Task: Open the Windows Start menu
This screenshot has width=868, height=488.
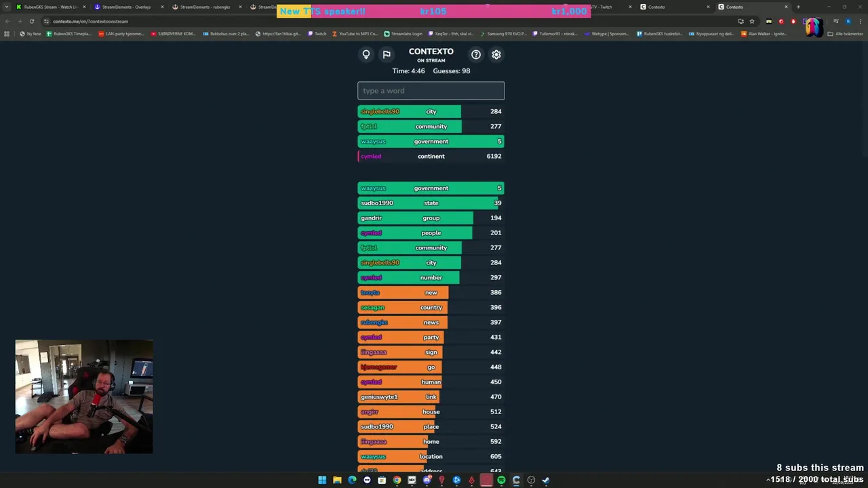Action: (x=322, y=480)
